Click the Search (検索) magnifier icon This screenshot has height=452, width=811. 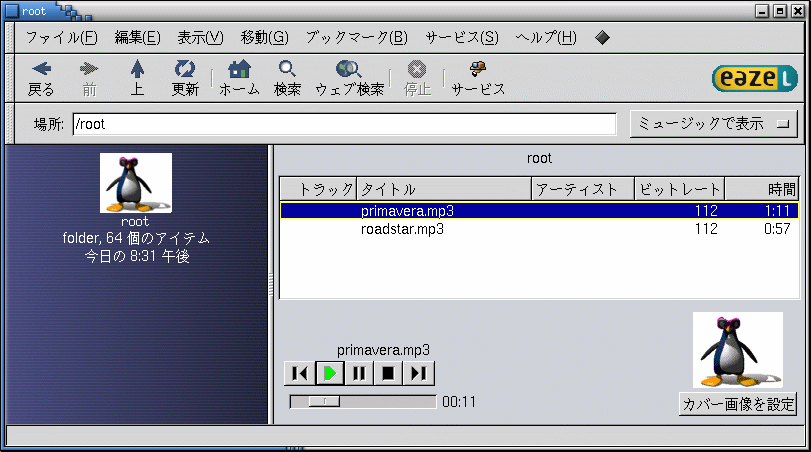[x=288, y=70]
